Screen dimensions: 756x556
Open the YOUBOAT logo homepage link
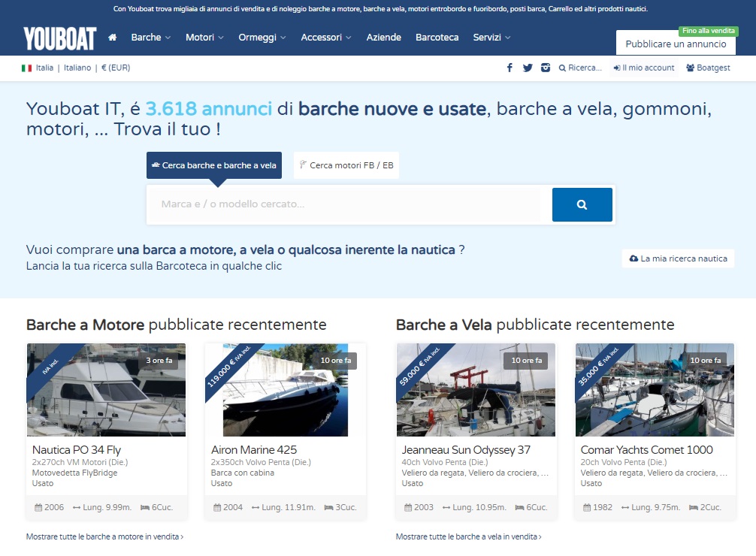point(60,38)
